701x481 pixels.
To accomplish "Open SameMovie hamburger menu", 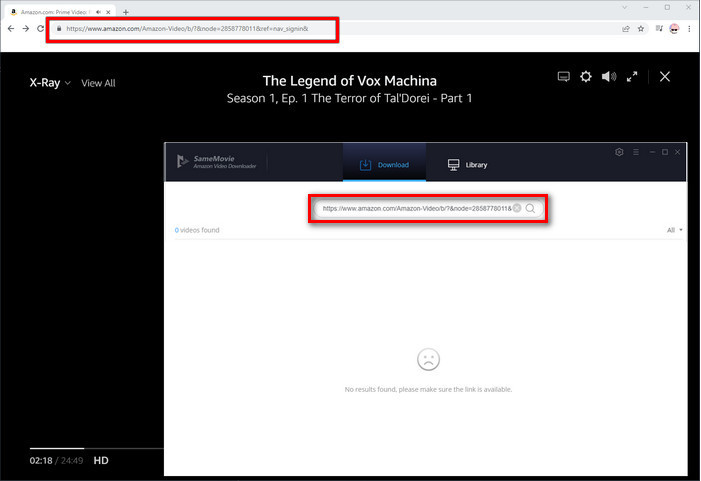I will [x=636, y=152].
